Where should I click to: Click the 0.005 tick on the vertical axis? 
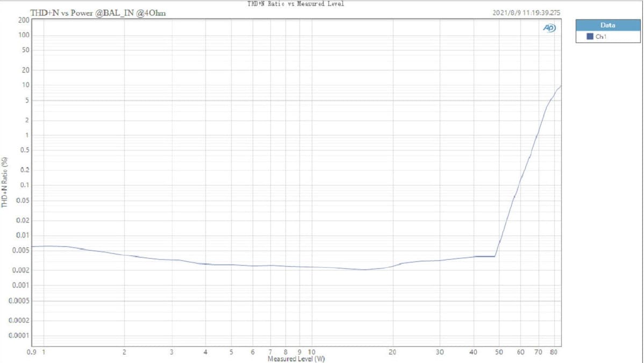pos(22,251)
